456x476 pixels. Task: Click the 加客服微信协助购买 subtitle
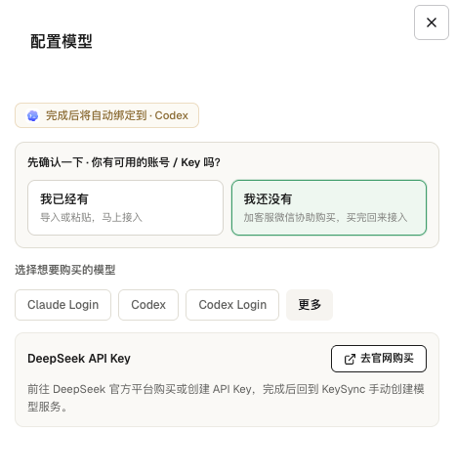pos(325,217)
